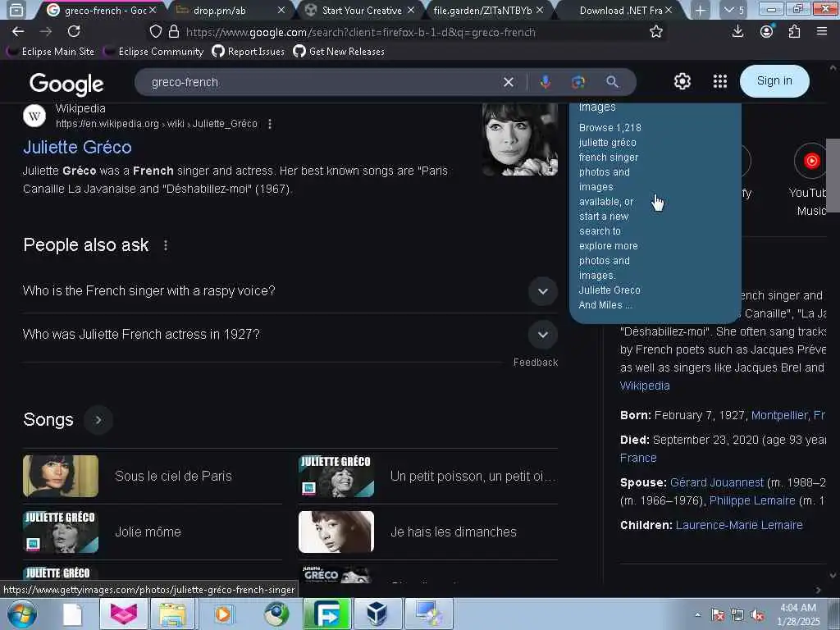Screen dimensions: 840x630
Task: Open the file explorer taskbar icon
Action: click(172, 614)
